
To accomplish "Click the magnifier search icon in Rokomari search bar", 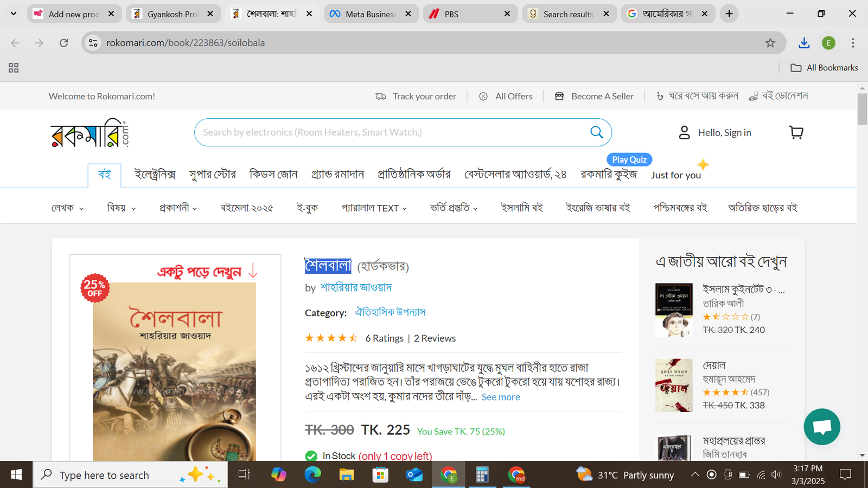I will click(x=596, y=132).
